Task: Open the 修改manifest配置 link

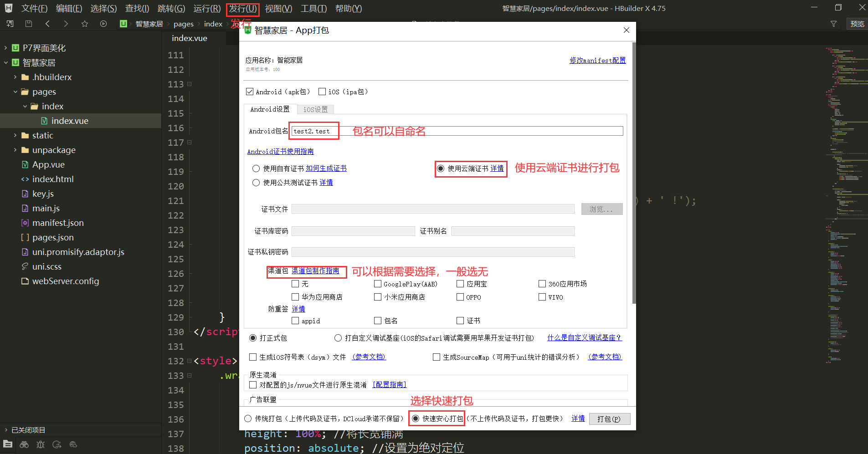Action: pyautogui.click(x=597, y=60)
